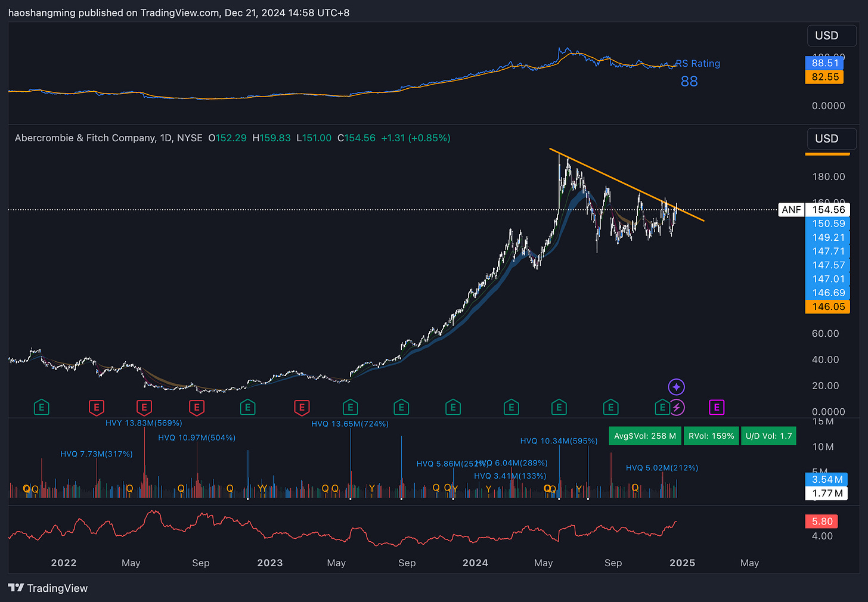The height and width of the screenshot is (602, 868).
Task: Click the orange 146.05 price label
Action: [x=829, y=306]
